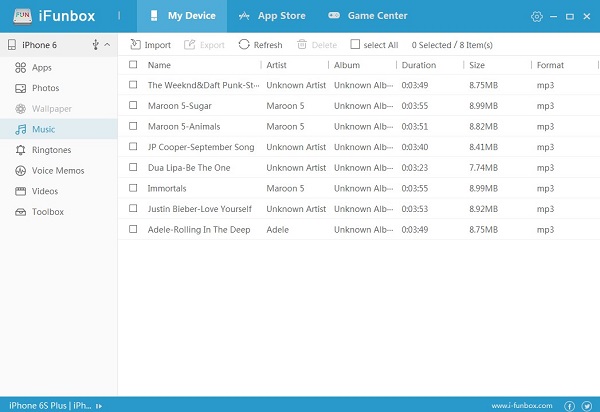Open the Toolbox section label

tap(48, 212)
